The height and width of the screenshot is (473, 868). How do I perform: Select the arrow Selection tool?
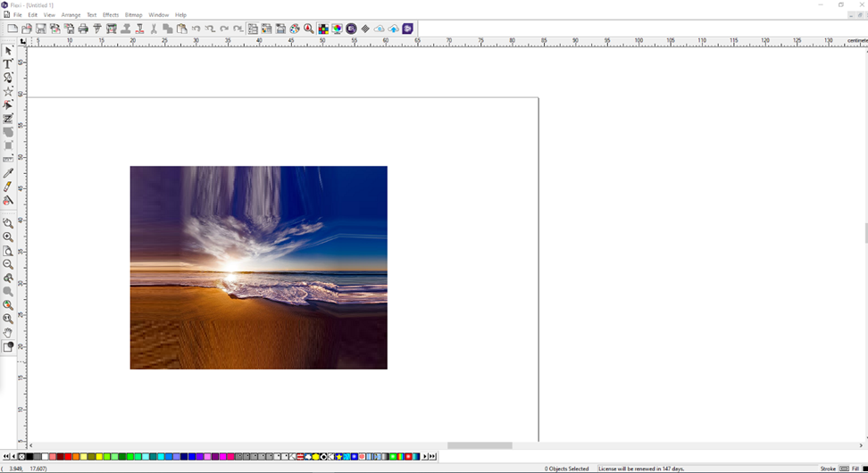(8, 51)
